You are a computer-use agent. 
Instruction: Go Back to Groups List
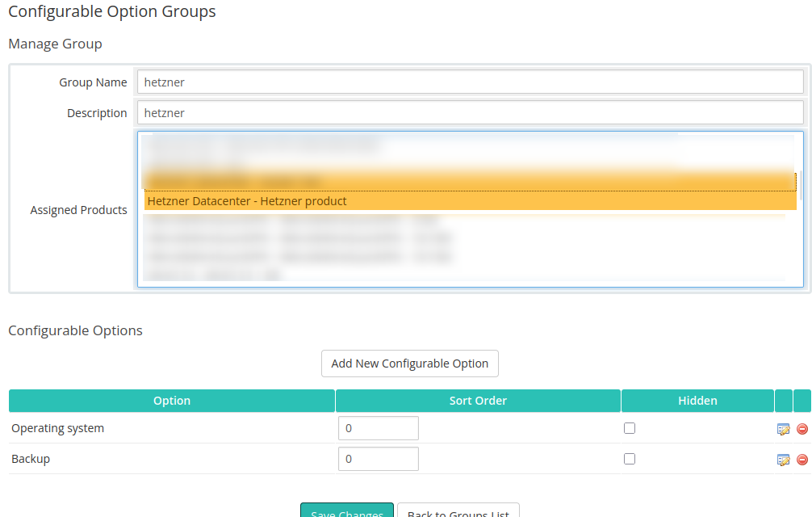(x=458, y=511)
